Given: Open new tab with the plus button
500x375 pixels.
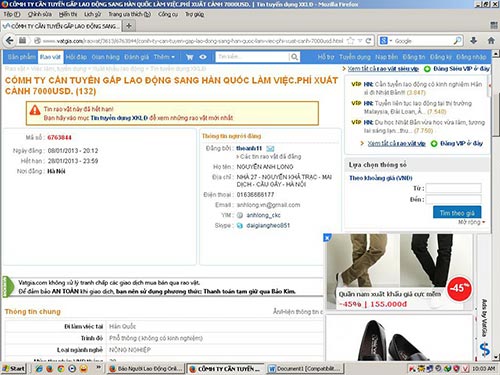Looking at the screenshot, I should point(129,26).
